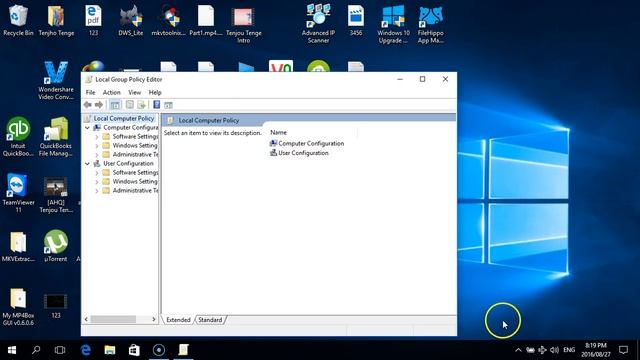Select Wondershare Video Converter desktop icon
640x360 pixels.
56,80
